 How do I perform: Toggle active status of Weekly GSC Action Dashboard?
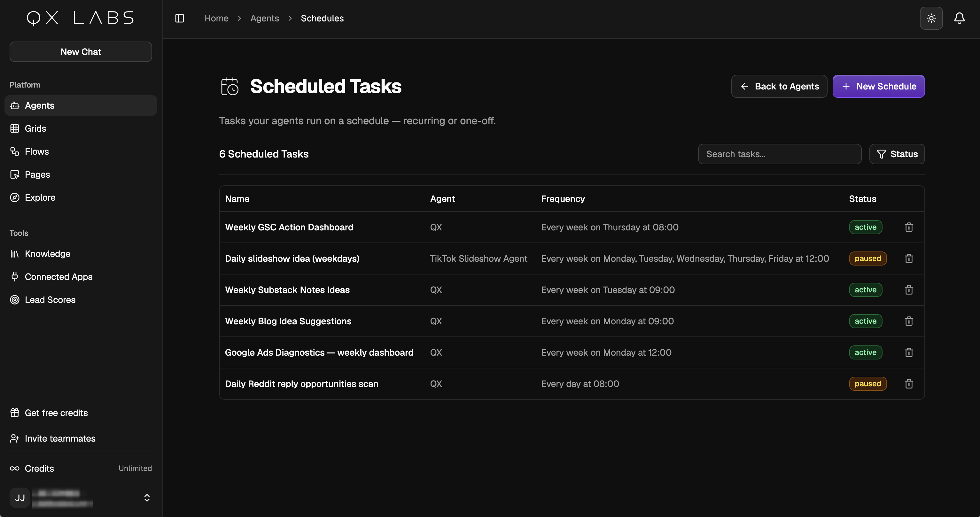coord(866,227)
